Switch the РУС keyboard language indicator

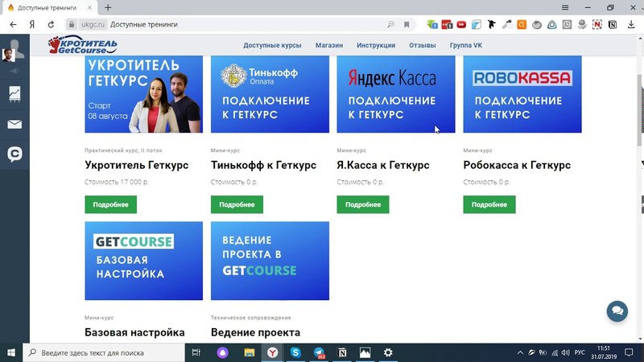[x=580, y=352]
